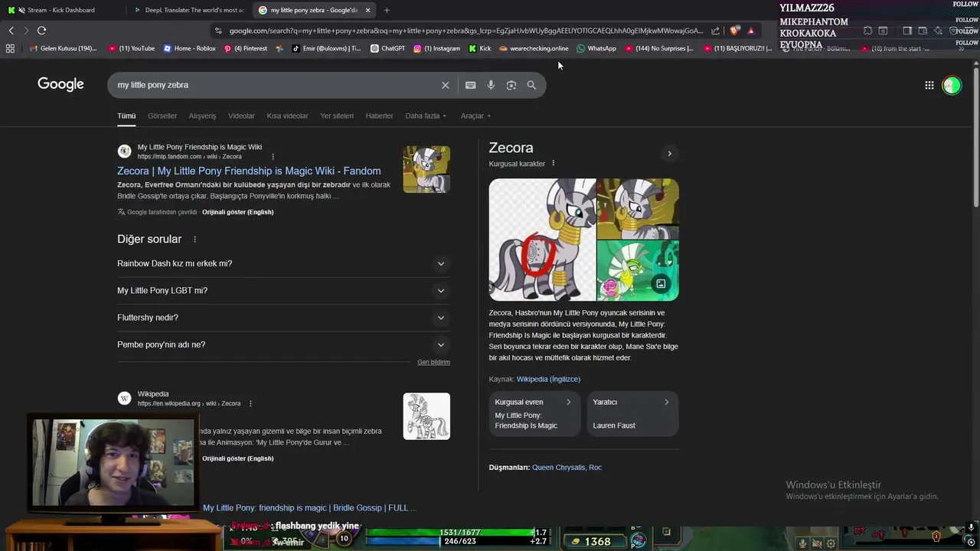Image resolution: width=980 pixels, height=551 pixels.
Task: Open the Zecora Fandom result thumbnail
Action: click(426, 169)
